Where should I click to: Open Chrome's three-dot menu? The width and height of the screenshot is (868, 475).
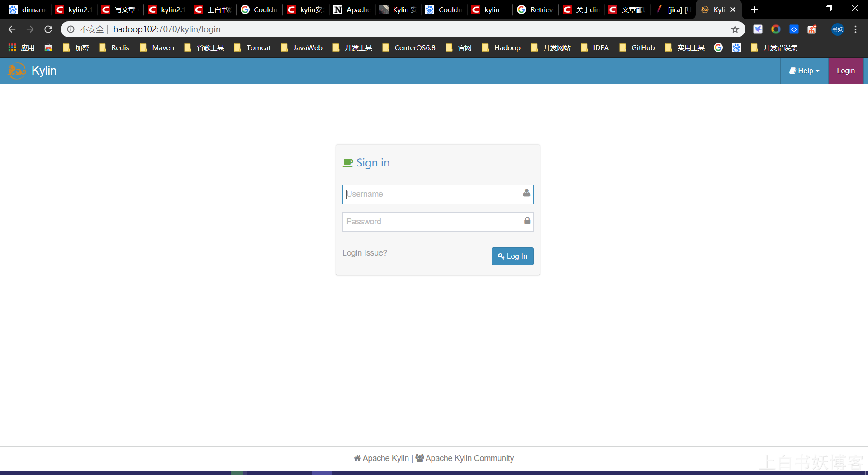[855, 29]
